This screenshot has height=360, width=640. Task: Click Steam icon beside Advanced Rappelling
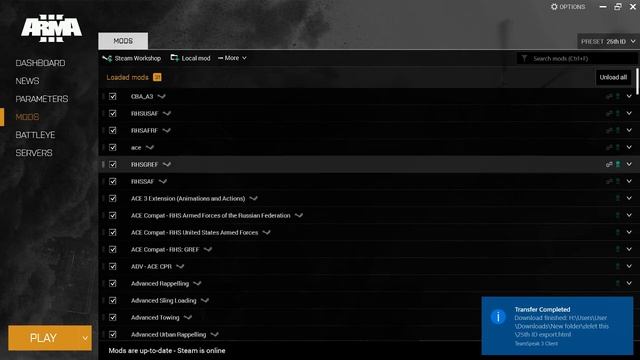(197, 283)
